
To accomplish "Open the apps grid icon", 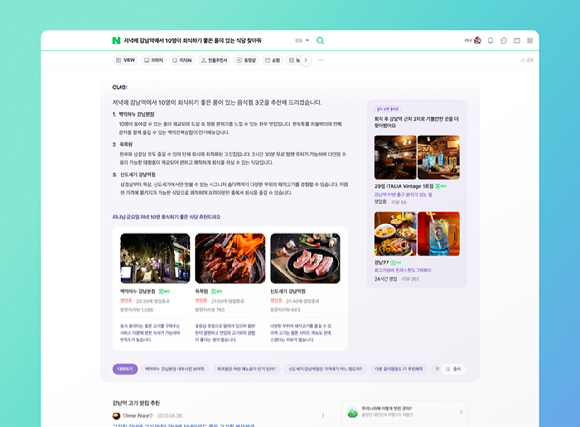I will coord(530,40).
